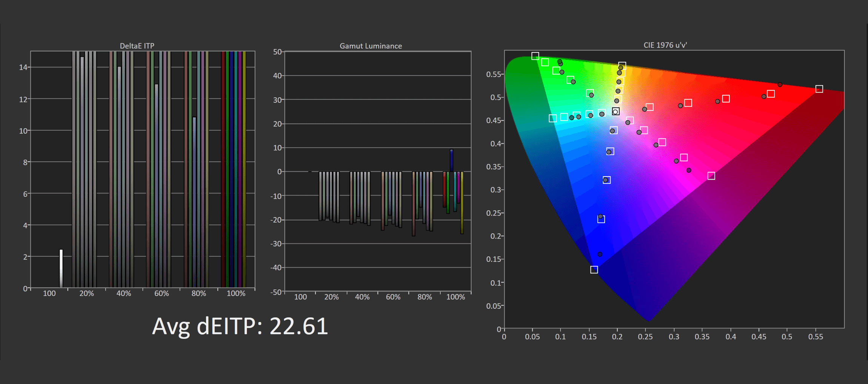Image resolution: width=868 pixels, height=384 pixels.
Task: Click the white 100 bar in DeltaE ITP
Action: tap(61, 268)
